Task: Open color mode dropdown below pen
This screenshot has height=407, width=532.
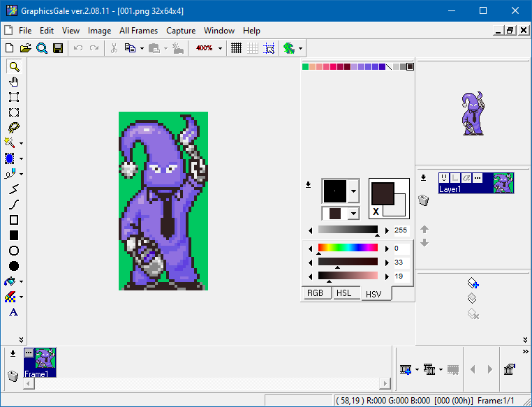Action: [x=353, y=214]
